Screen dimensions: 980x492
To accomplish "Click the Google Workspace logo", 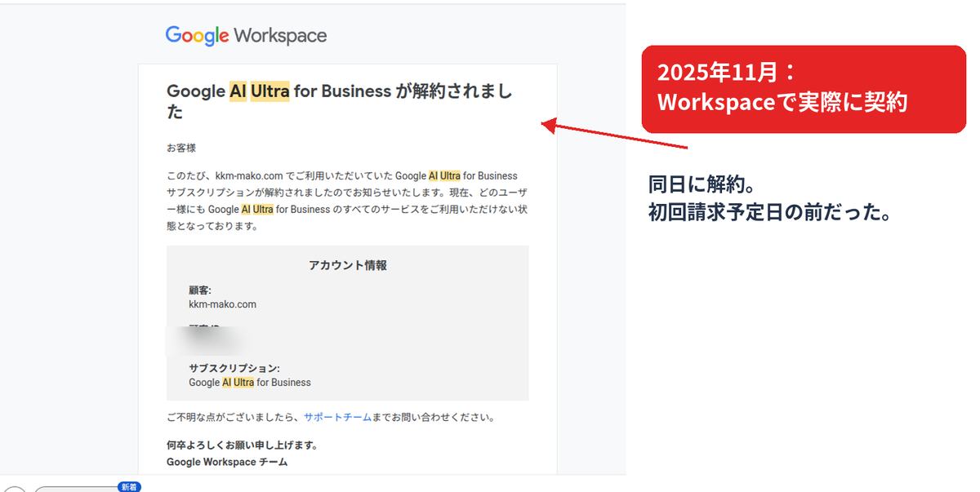I will pyautogui.click(x=246, y=36).
